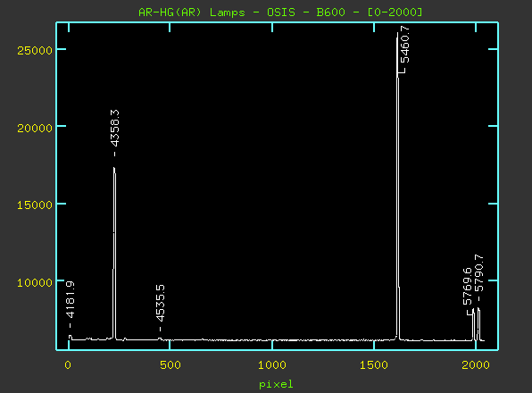This screenshot has height=393, width=532.
Task: Click the top of the tallest peak
Action: click(397, 33)
